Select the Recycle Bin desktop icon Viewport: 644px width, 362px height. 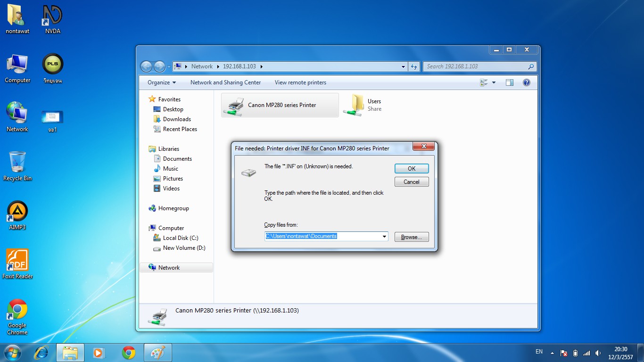click(17, 166)
